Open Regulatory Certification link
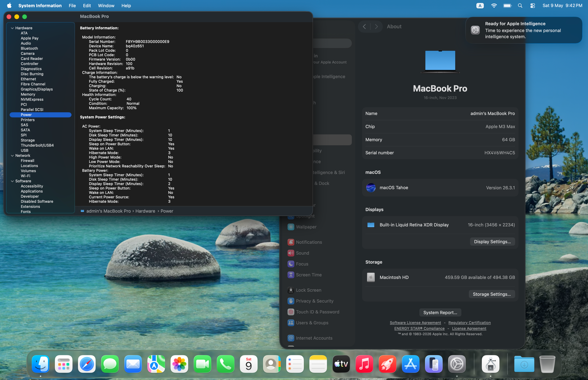 [469, 323]
